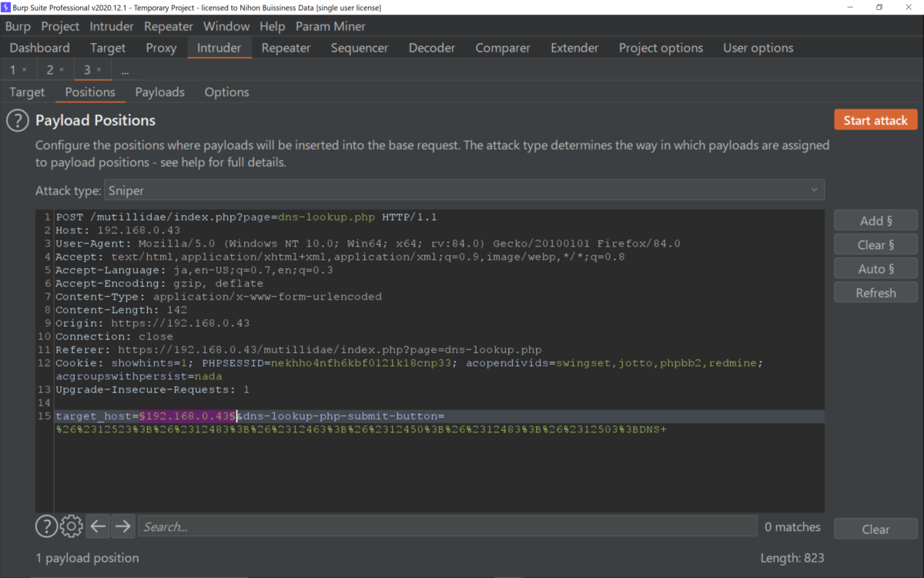Click the Refresh button
Image resolution: width=924 pixels, height=578 pixels.
pos(875,293)
